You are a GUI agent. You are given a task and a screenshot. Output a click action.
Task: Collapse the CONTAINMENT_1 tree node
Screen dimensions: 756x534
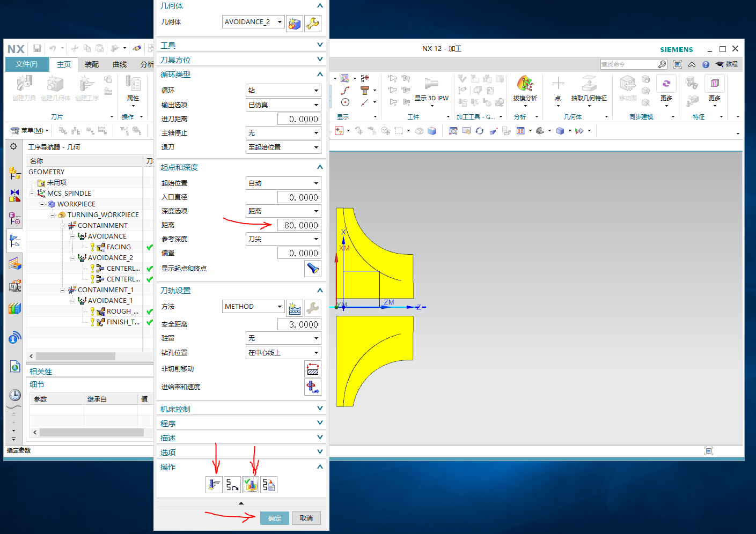tap(63, 290)
